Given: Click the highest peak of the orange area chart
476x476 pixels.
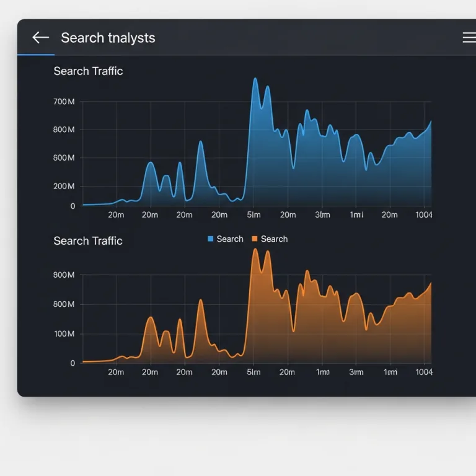Looking at the screenshot, I should [255, 249].
